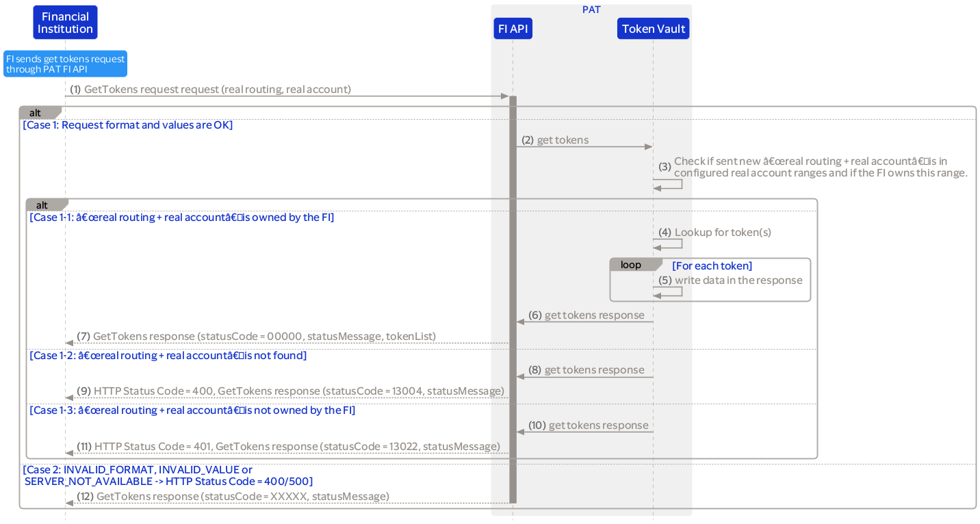Click the blue note about FI sending get tokens request
The height and width of the screenshot is (524, 980).
[65, 64]
